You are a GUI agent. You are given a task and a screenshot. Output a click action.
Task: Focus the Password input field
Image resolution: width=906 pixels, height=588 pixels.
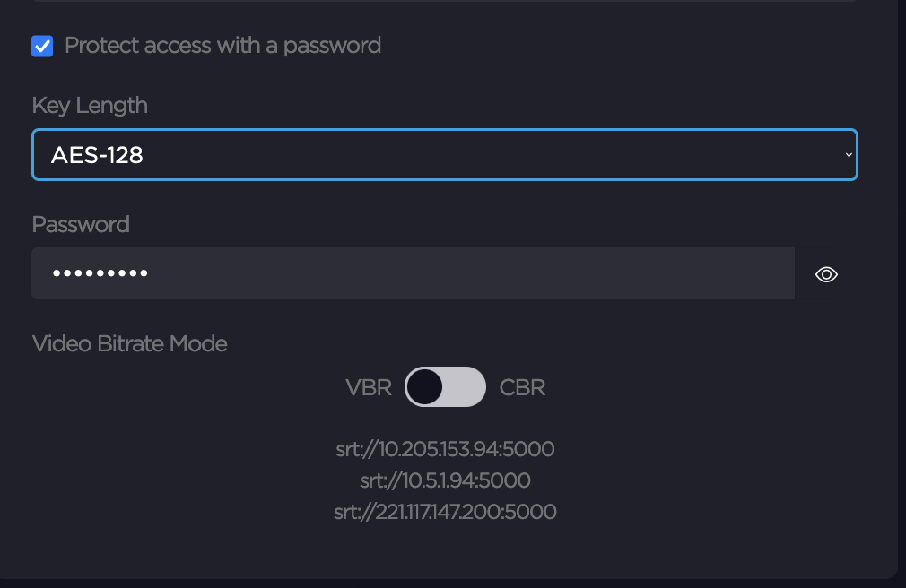[x=413, y=273]
